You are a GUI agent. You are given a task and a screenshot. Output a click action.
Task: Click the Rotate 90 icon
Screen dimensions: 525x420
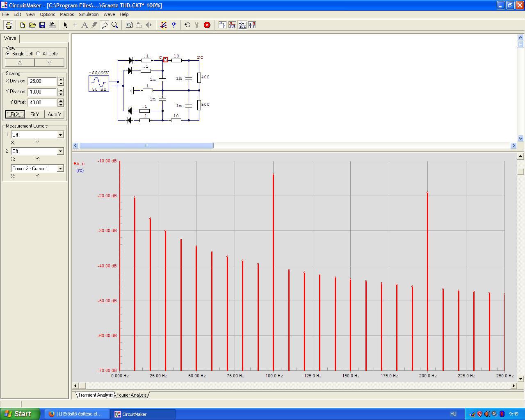pyautogui.click(x=139, y=25)
